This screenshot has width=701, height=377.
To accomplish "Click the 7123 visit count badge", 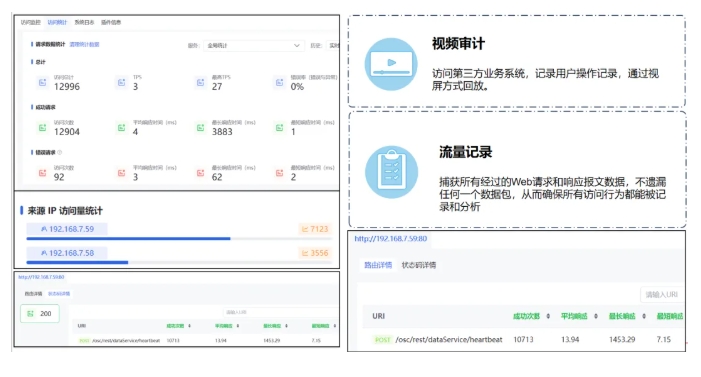I will click(315, 229).
